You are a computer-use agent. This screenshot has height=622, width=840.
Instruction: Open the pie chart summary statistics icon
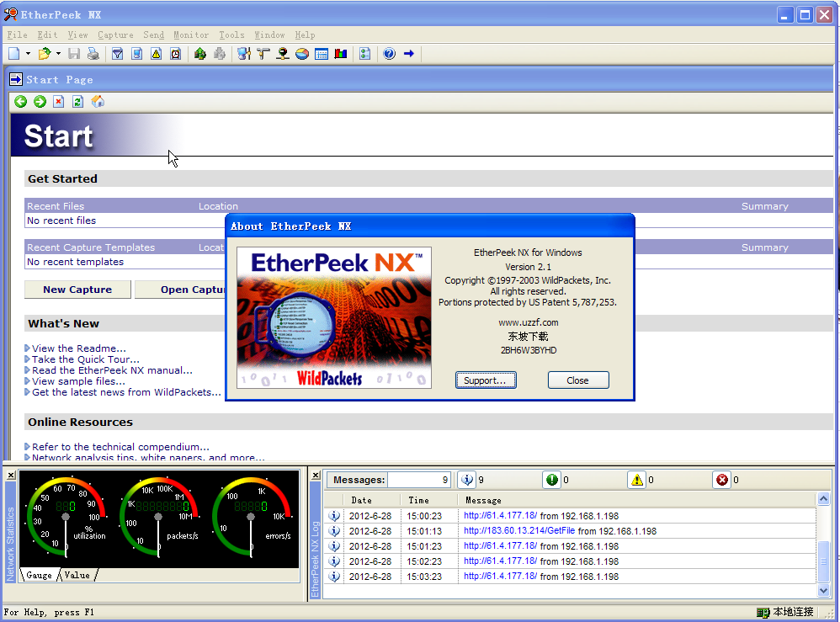(302, 54)
